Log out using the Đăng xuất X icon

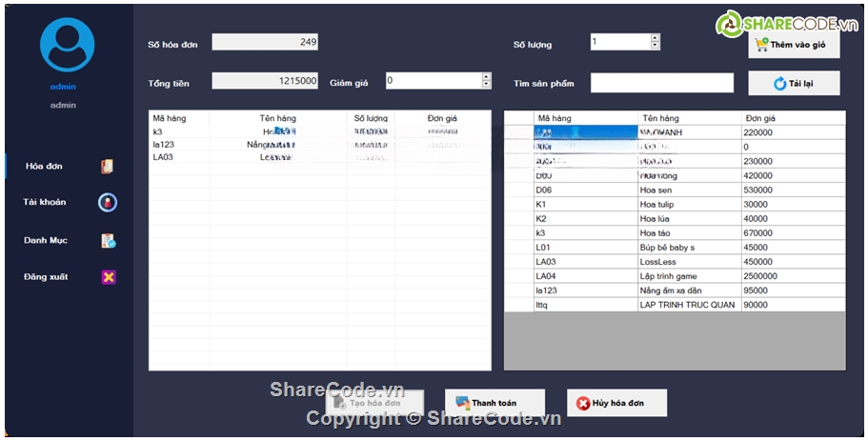click(109, 277)
